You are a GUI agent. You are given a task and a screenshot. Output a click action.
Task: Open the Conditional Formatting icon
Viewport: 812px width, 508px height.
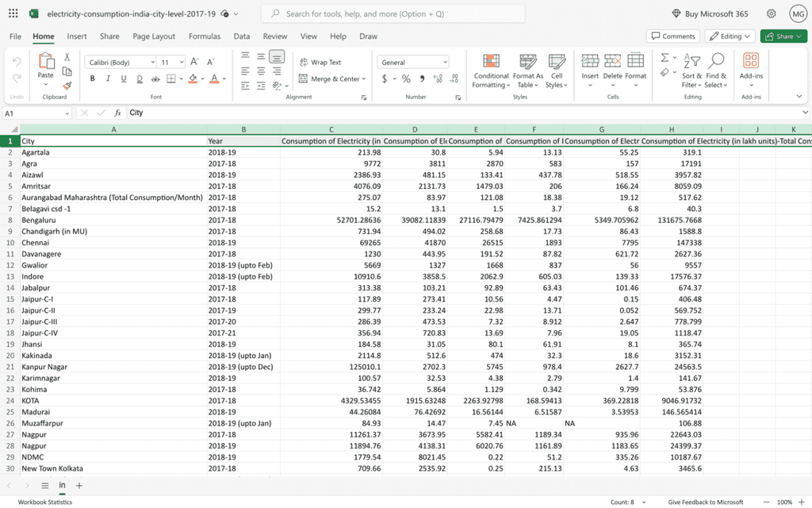point(491,62)
